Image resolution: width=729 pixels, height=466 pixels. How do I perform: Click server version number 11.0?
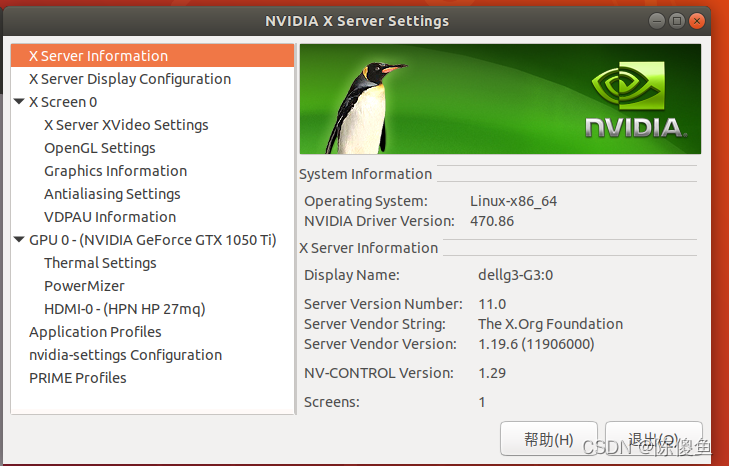pyautogui.click(x=492, y=304)
